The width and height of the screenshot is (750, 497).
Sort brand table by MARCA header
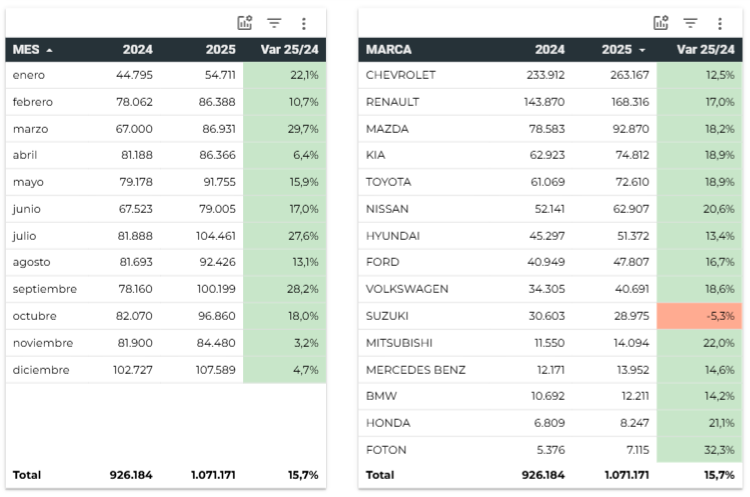point(389,49)
